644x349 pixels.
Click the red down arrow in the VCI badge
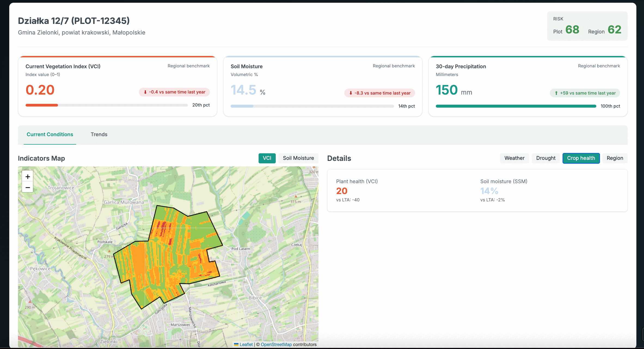coord(145,92)
